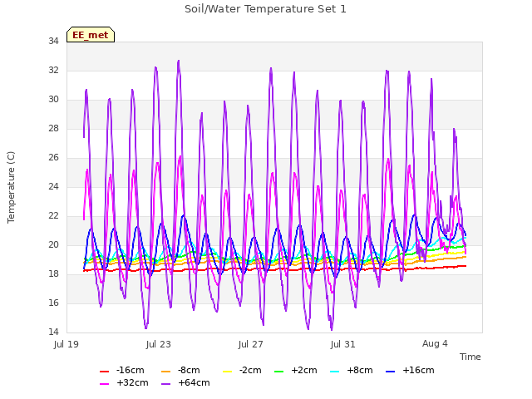
Task: Click the EE_met annotation label
Action: coord(91,35)
